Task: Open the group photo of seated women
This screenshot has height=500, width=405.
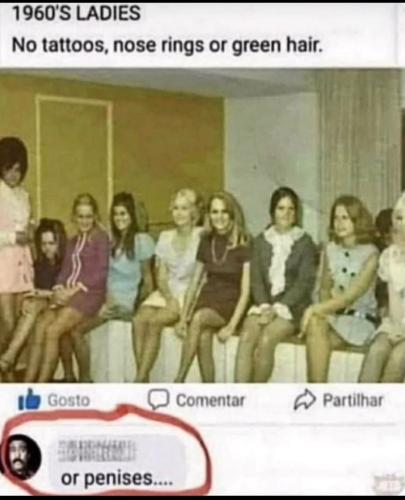Action: [202, 225]
